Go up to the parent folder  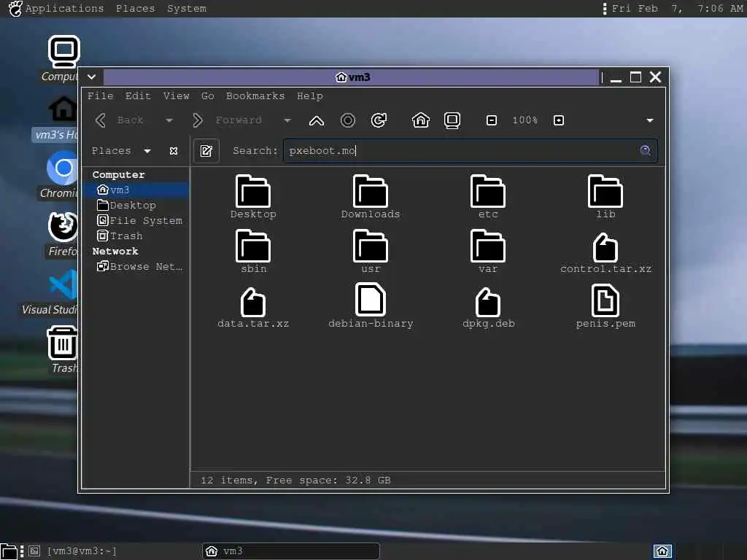point(317,120)
